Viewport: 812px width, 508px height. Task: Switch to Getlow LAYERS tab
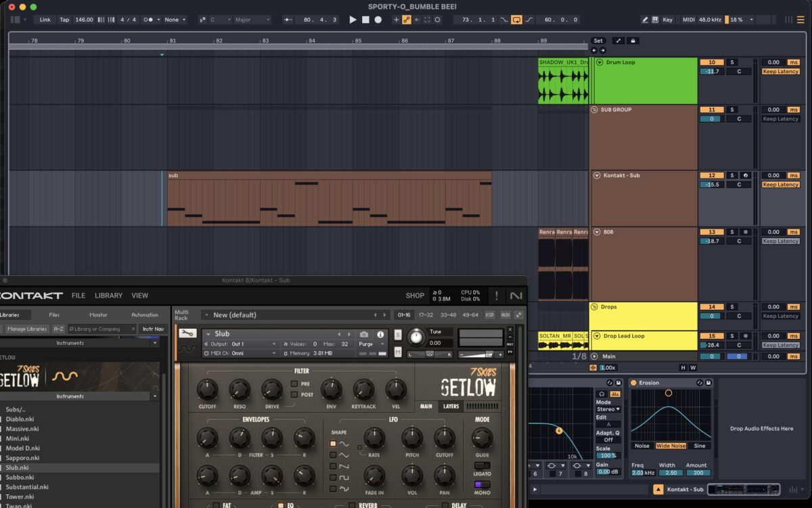coord(450,407)
